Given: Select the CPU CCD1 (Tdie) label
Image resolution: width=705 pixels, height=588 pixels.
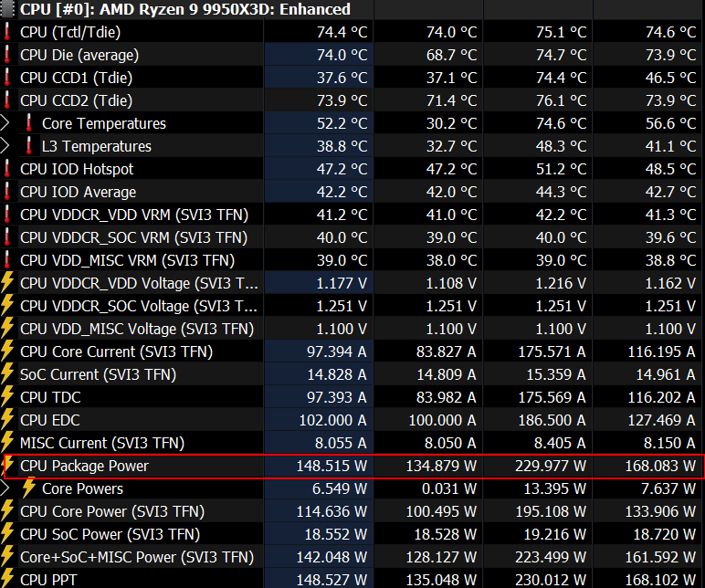Looking at the screenshot, I should point(77,78).
